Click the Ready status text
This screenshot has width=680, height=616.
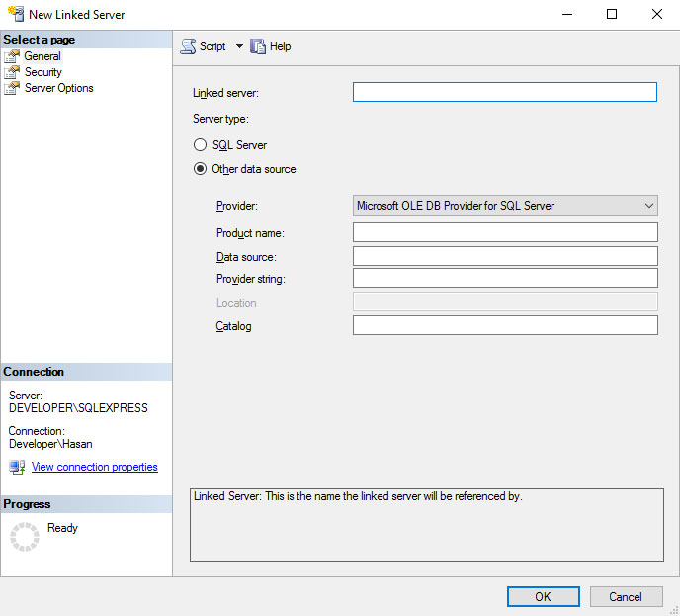click(63, 528)
